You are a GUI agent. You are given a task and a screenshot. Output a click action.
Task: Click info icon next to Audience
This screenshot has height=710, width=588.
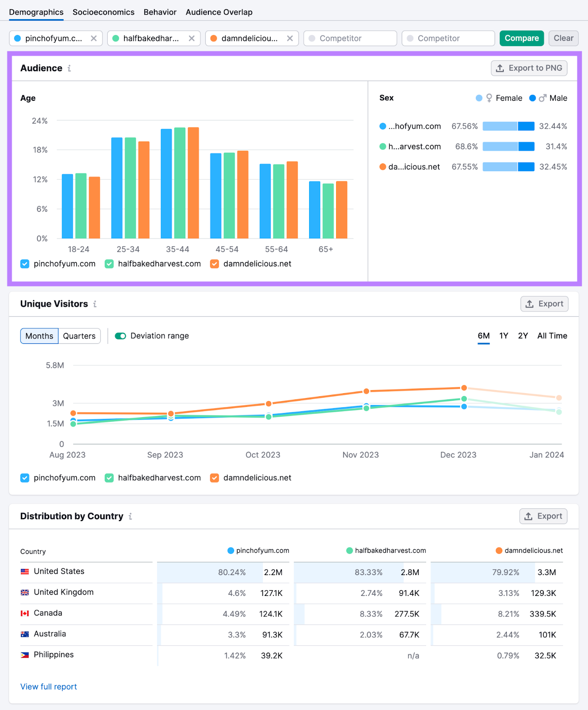pyautogui.click(x=69, y=68)
